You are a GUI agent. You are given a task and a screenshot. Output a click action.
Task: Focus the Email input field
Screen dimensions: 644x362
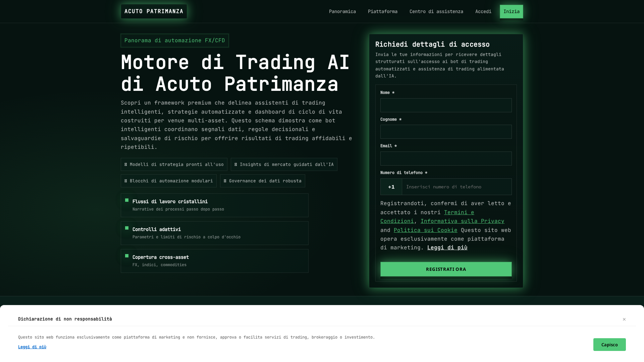tap(446, 159)
